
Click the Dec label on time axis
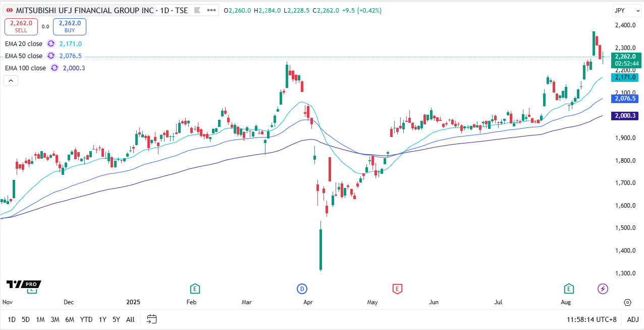69,302
